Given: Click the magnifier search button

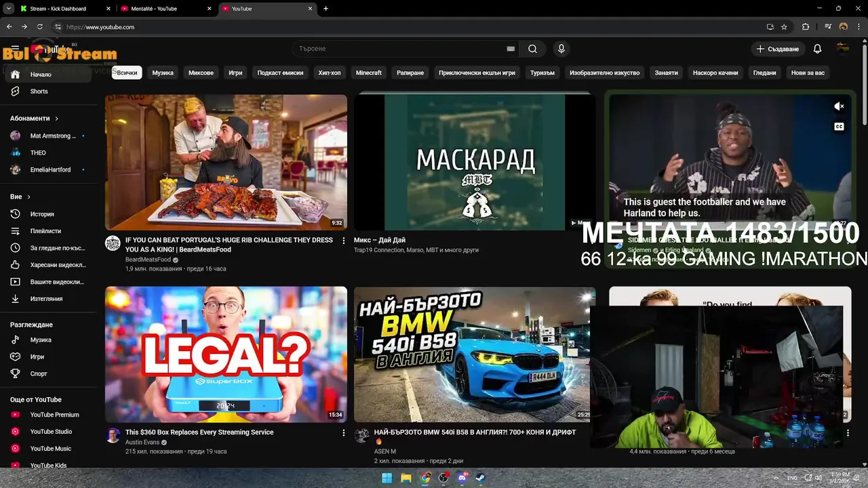Looking at the screenshot, I should click(x=532, y=49).
